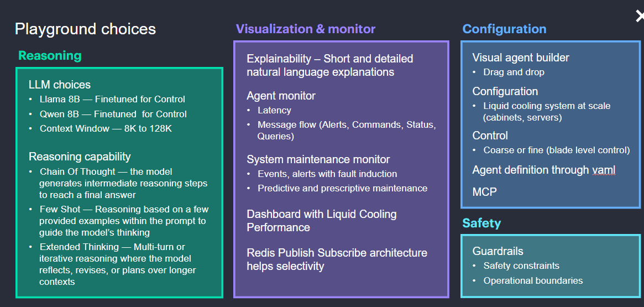This screenshot has height=307, width=644.
Task: Click the Playground choices title
Action: click(86, 29)
